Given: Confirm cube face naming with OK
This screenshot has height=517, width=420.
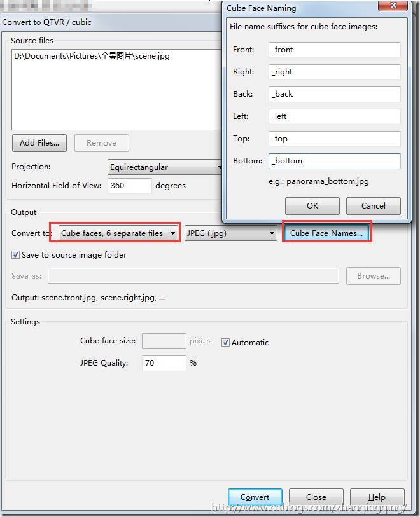Looking at the screenshot, I should [312, 206].
